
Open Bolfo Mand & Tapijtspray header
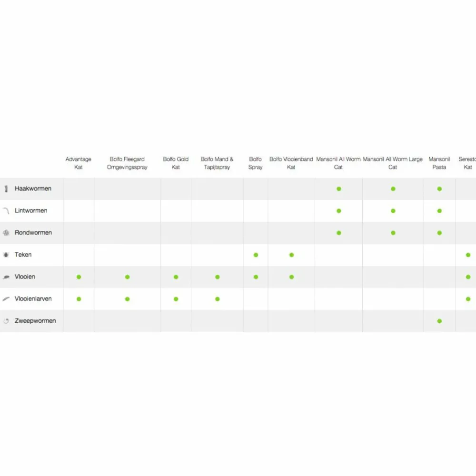pos(217,163)
